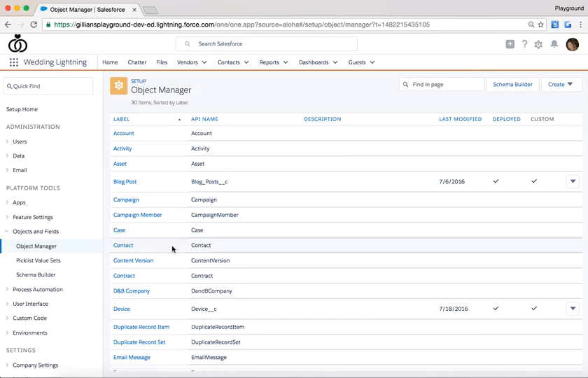Collapse Objects and Fields section
Viewport: 588px width, 378px height.
click(7, 232)
